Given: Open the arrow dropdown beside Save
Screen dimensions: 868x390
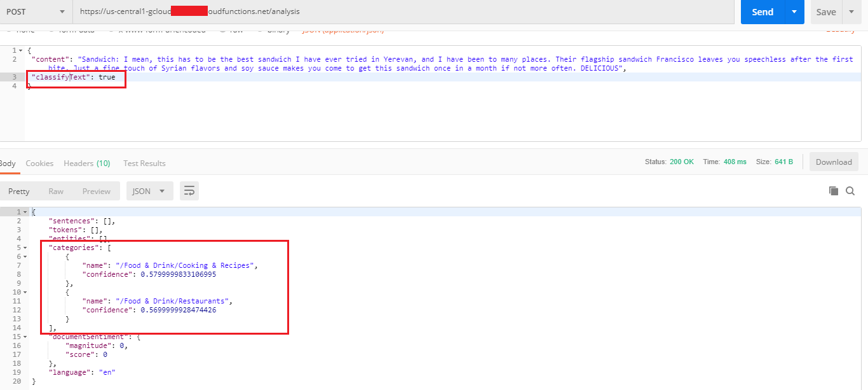Looking at the screenshot, I should point(851,11).
